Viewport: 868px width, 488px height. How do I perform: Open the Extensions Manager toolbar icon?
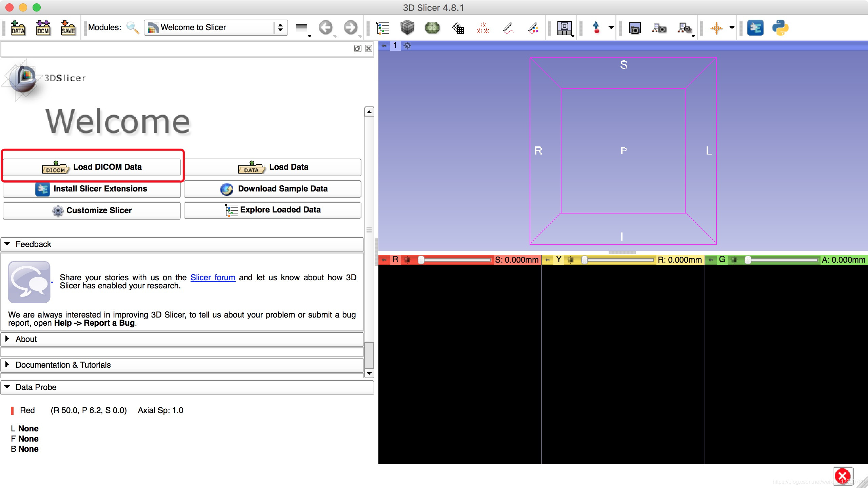point(755,27)
